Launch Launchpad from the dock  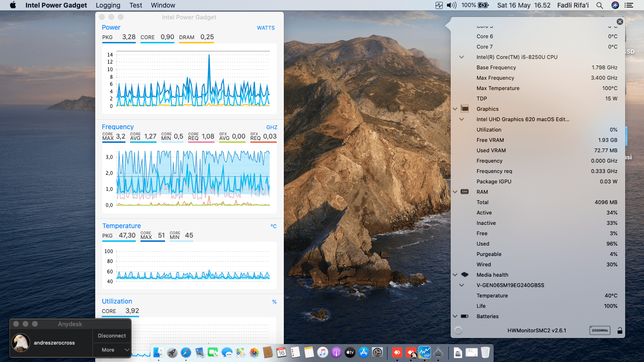point(172,352)
